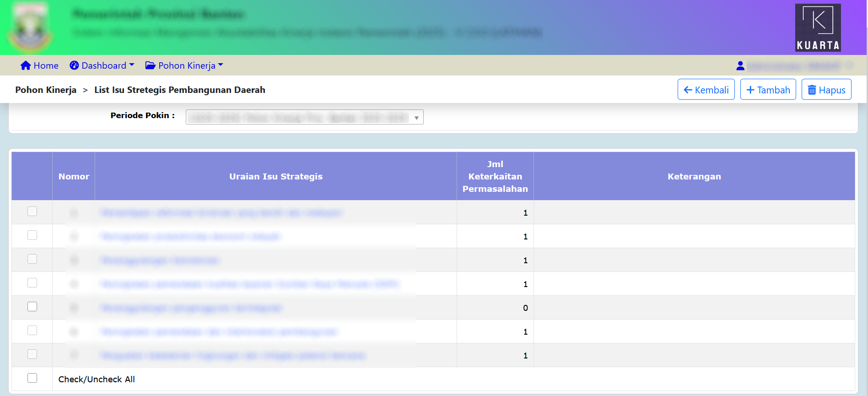868x396 pixels.
Task: Click the province emblem logo in header
Action: [30, 28]
